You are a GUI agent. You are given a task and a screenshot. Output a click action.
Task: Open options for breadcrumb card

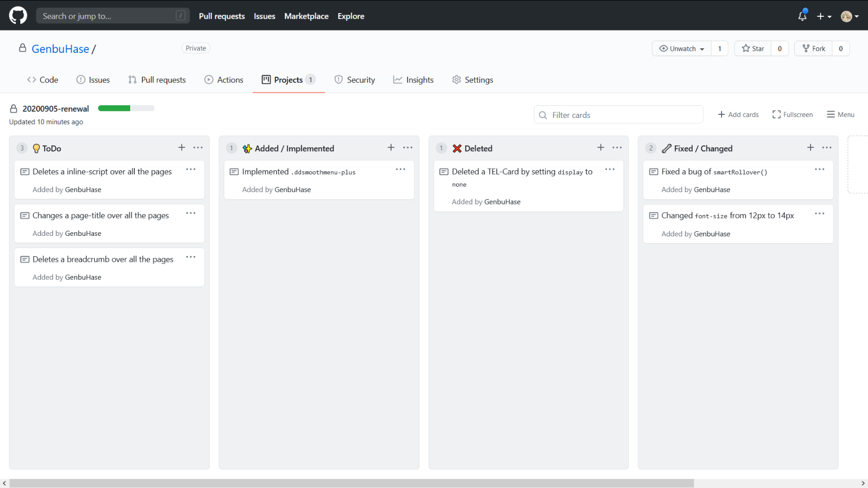[x=191, y=257]
